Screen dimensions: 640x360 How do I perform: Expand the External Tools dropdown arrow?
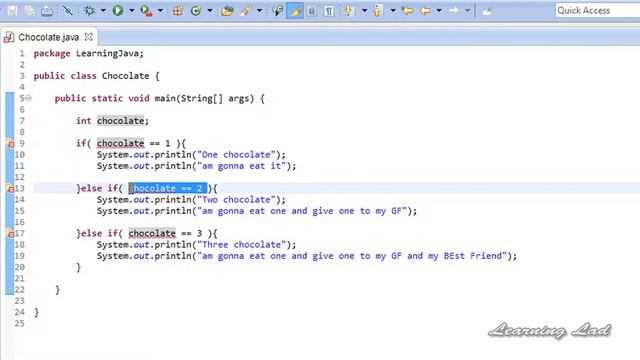[160, 11]
